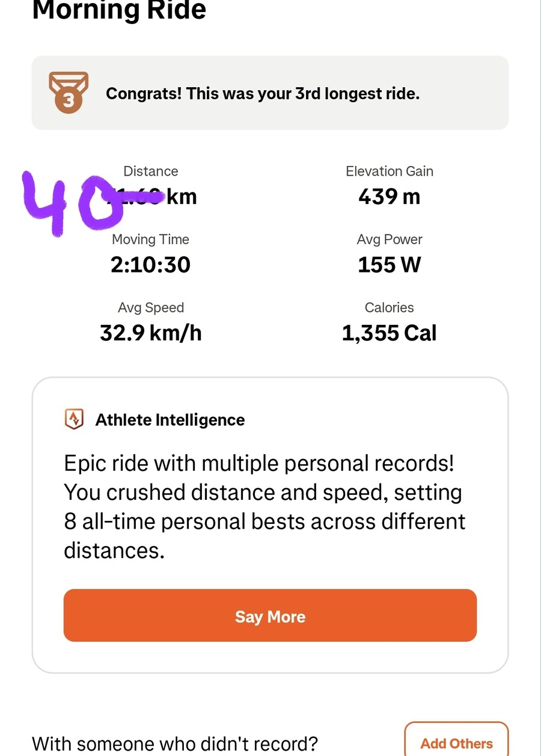Tap the 1,355 Cal calories value

[390, 333]
